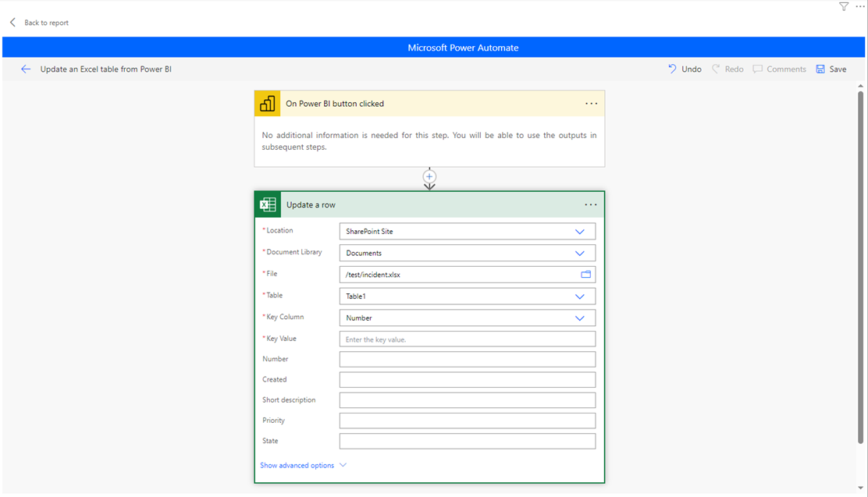Click the State input field
Viewport: 868px width, 497px height.
point(468,441)
